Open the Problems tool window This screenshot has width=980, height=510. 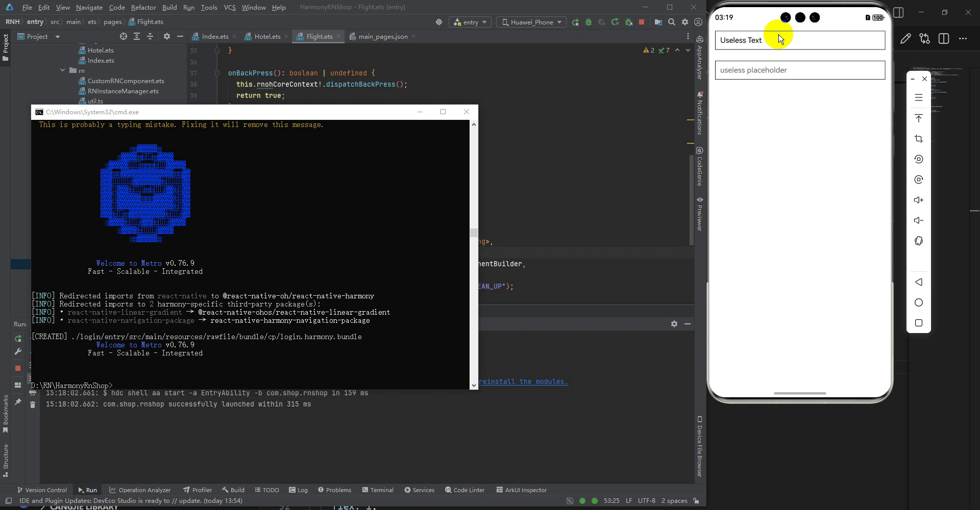[334, 490]
